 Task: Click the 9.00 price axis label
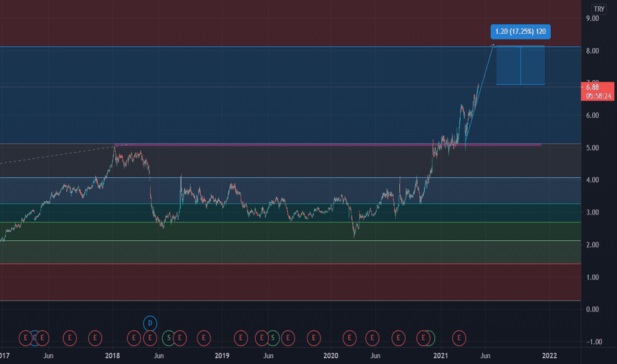pyautogui.click(x=593, y=19)
